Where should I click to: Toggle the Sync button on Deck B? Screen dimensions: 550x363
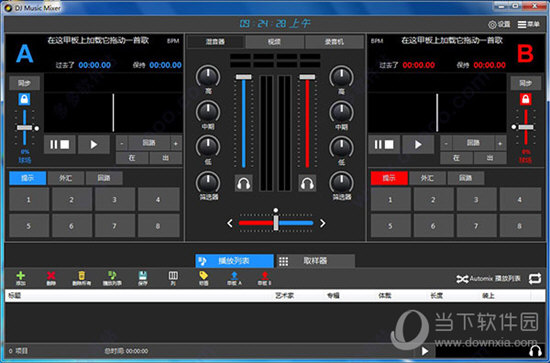click(525, 83)
